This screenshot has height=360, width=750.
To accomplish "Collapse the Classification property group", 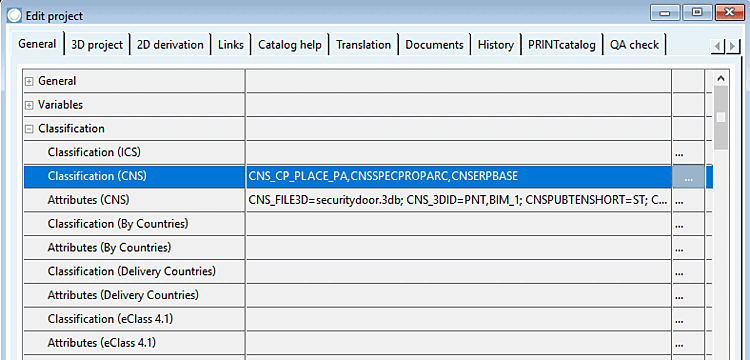I will (30, 129).
